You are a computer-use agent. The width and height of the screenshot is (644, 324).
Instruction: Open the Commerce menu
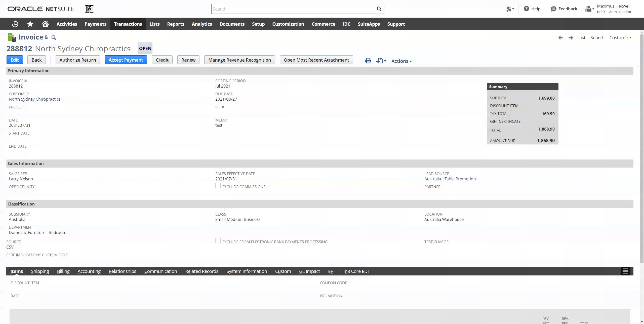(323, 24)
